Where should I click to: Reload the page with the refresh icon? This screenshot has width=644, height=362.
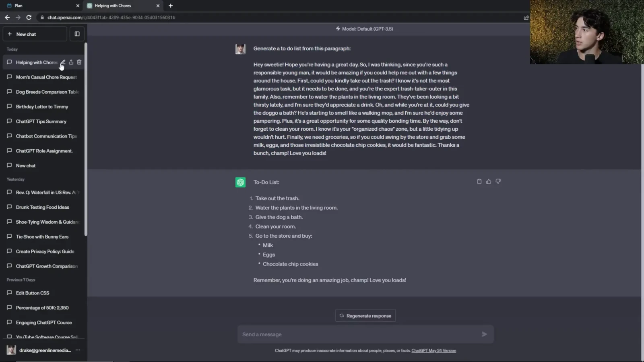pos(29,17)
